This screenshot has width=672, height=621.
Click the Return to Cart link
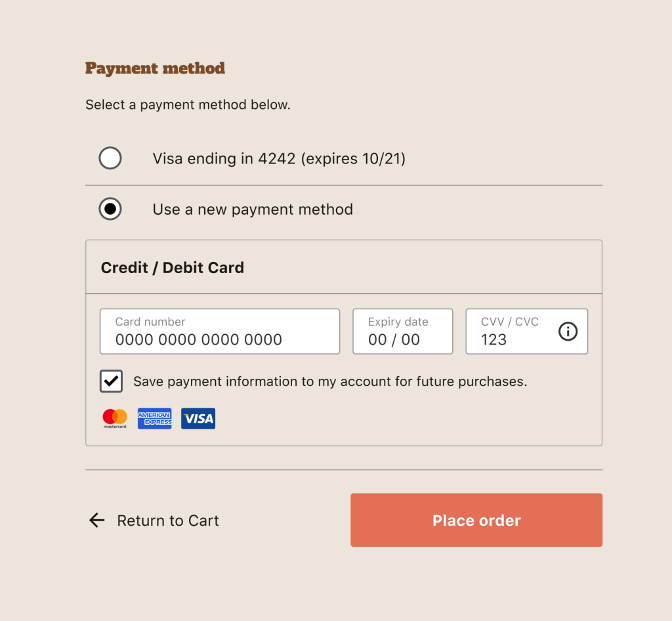point(167,520)
